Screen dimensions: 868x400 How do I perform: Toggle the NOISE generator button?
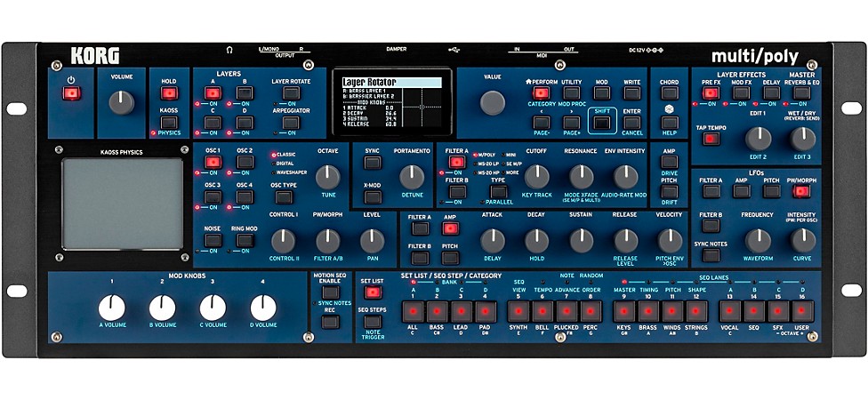[x=213, y=240]
